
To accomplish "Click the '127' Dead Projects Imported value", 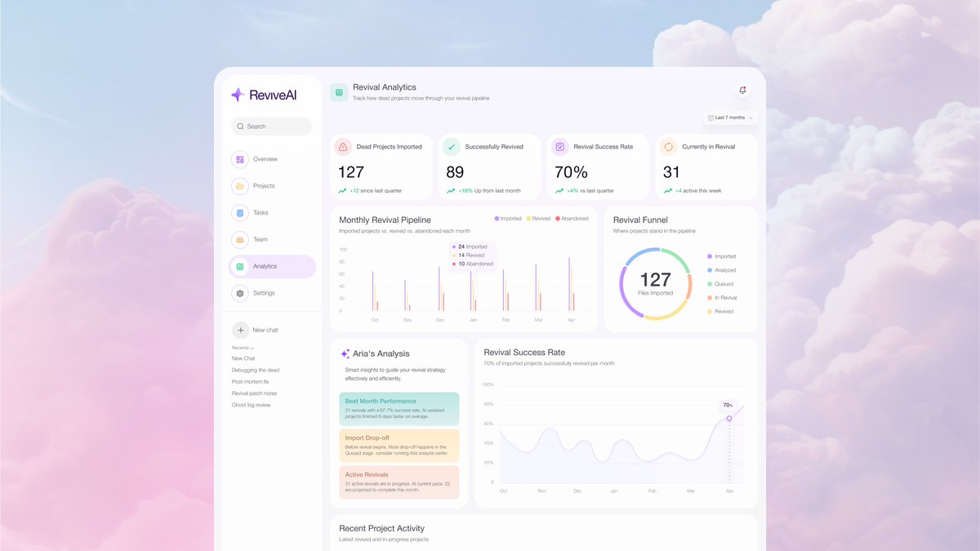I will point(351,172).
